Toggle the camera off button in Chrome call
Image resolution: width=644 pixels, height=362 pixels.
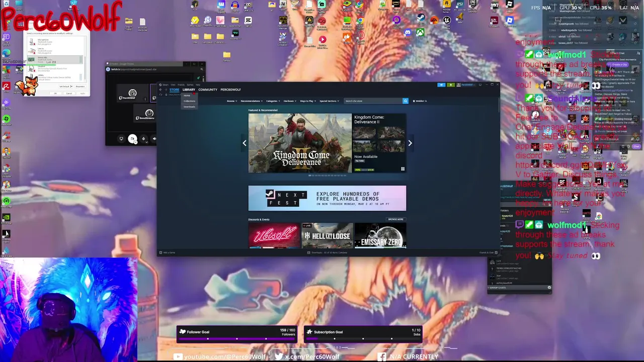(132, 139)
